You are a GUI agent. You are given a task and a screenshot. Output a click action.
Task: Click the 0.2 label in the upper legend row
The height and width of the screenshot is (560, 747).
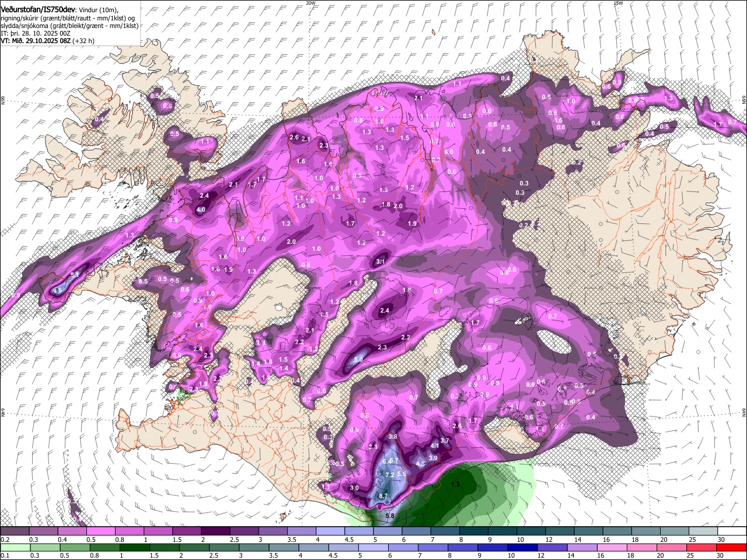click(4, 540)
